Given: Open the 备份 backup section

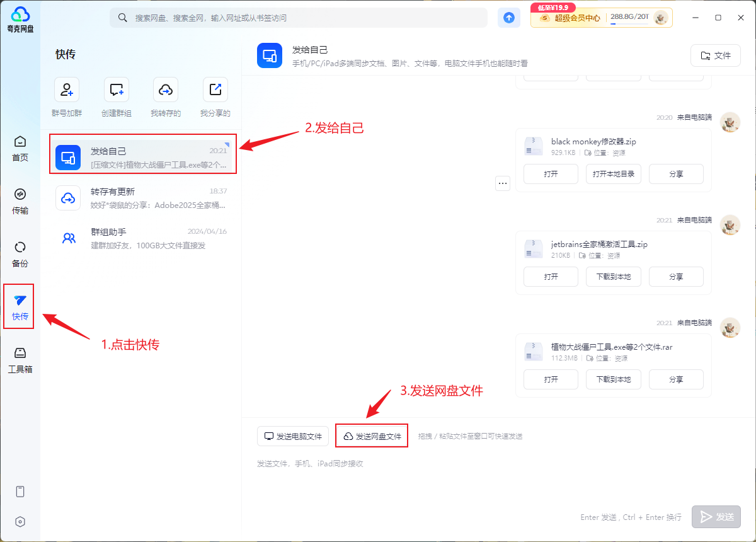Looking at the screenshot, I should click(20, 255).
